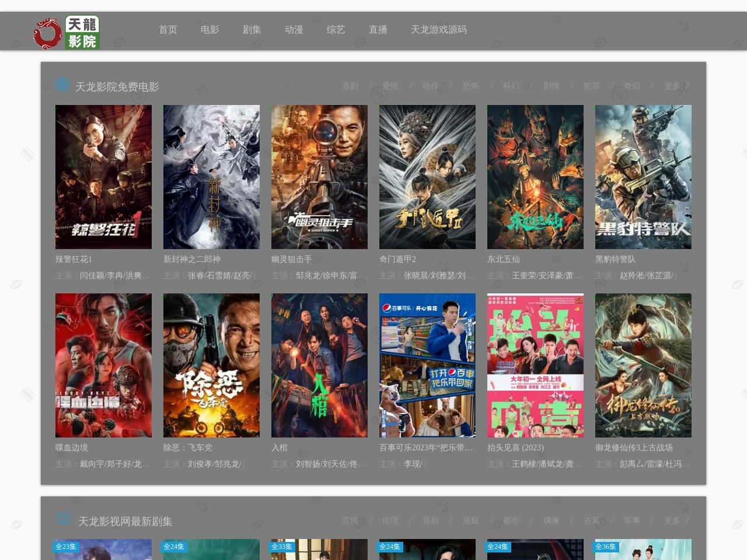Open the 电影 navigation tab

click(210, 30)
